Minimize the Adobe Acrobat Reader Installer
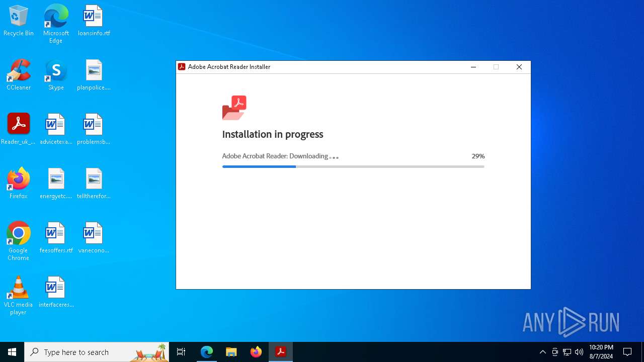The height and width of the screenshot is (362, 644). (473, 67)
